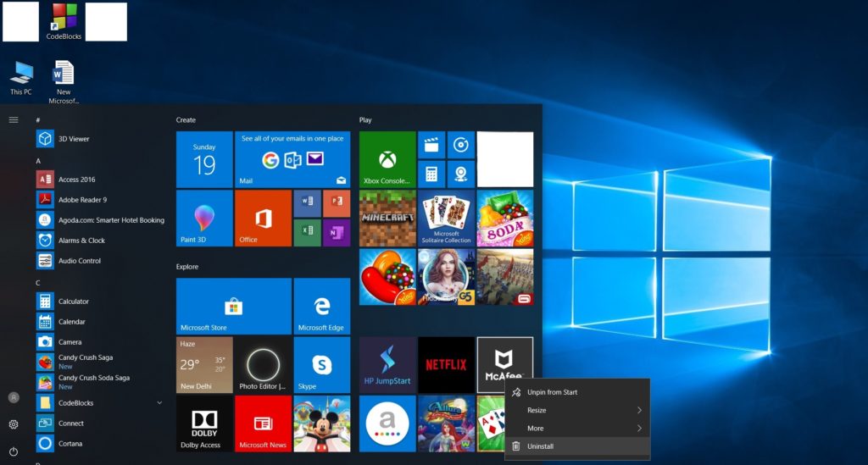This screenshot has height=465, width=868.
Task: Launch Access 2016 from the app list
Action: 100,180
